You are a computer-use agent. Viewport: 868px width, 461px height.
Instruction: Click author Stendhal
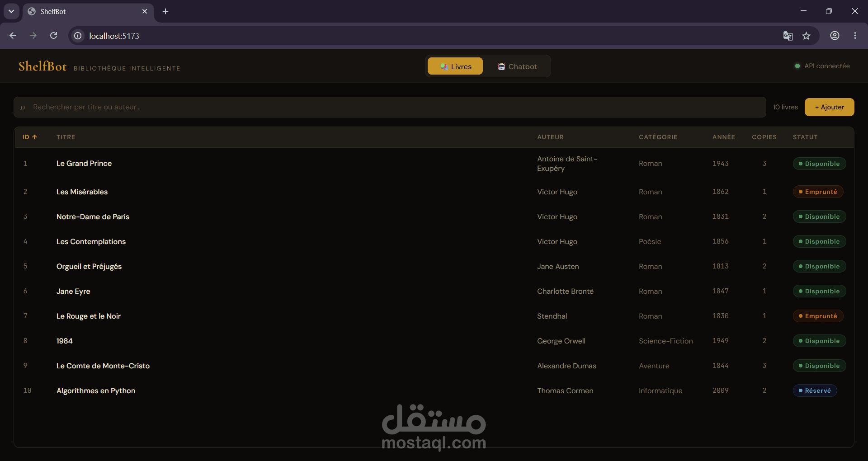coord(552,316)
